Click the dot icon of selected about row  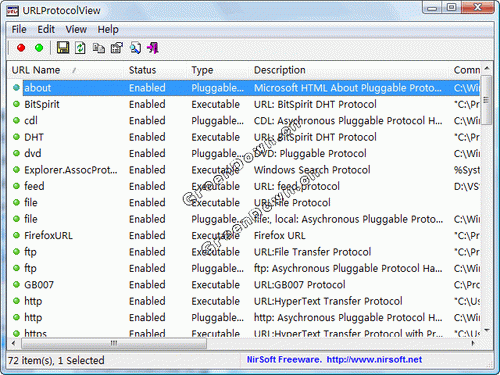[16, 88]
